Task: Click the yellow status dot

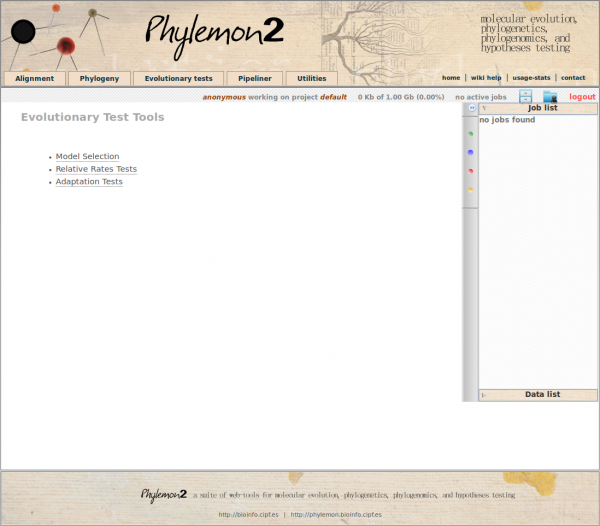Action: pyautogui.click(x=471, y=189)
